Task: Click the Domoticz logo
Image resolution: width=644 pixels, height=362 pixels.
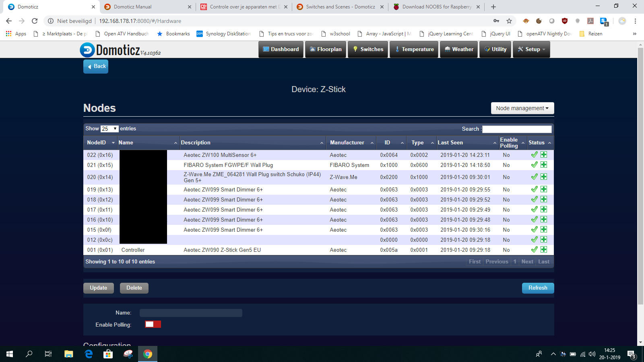Action: coord(120,50)
